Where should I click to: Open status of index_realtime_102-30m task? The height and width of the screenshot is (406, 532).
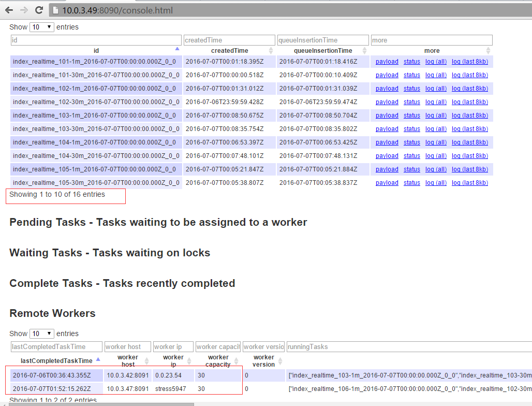coord(411,102)
